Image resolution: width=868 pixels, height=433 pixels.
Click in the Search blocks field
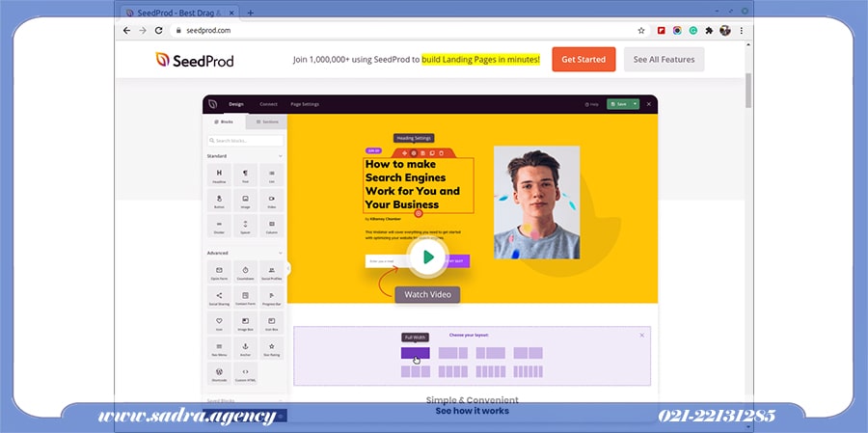[x=245, y=141]
